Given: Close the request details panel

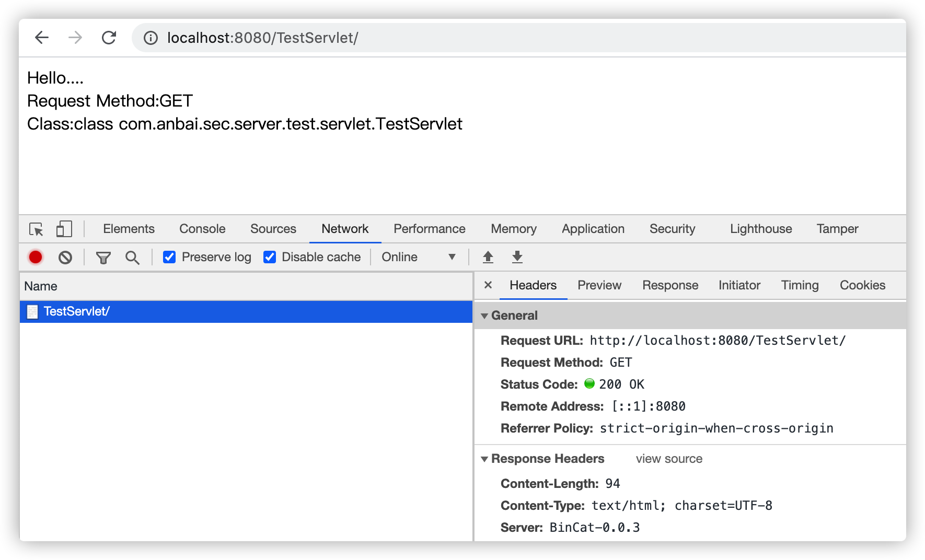Looking at the screenshot, I should (488, 285).
